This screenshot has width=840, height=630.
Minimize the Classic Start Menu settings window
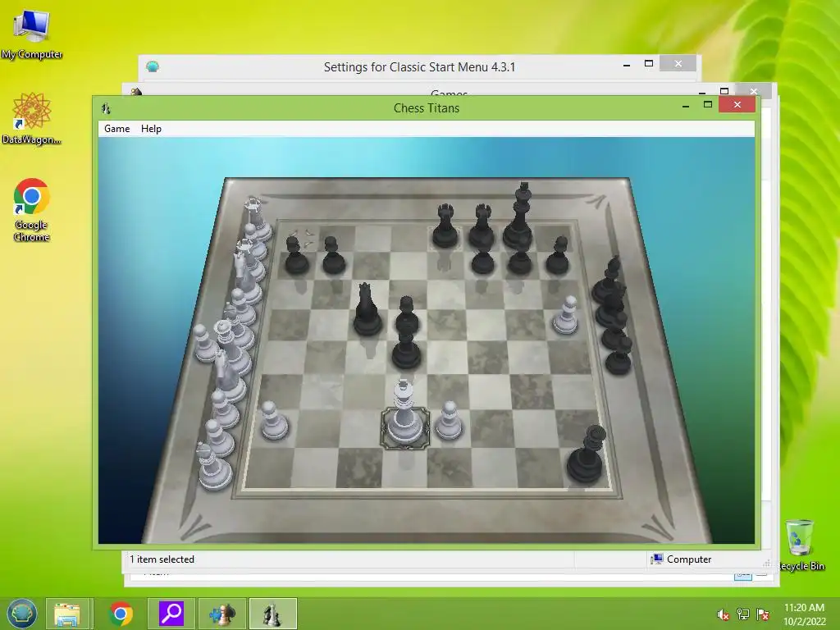(627, 64)
